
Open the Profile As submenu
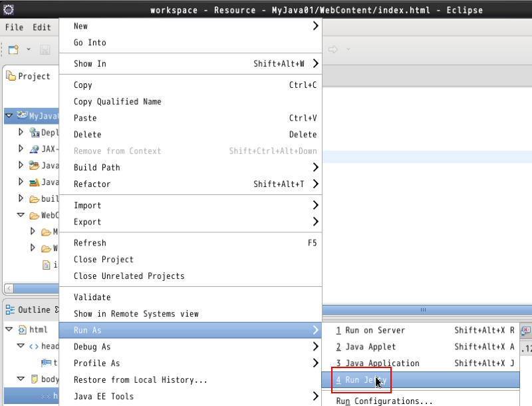(190, 363)
